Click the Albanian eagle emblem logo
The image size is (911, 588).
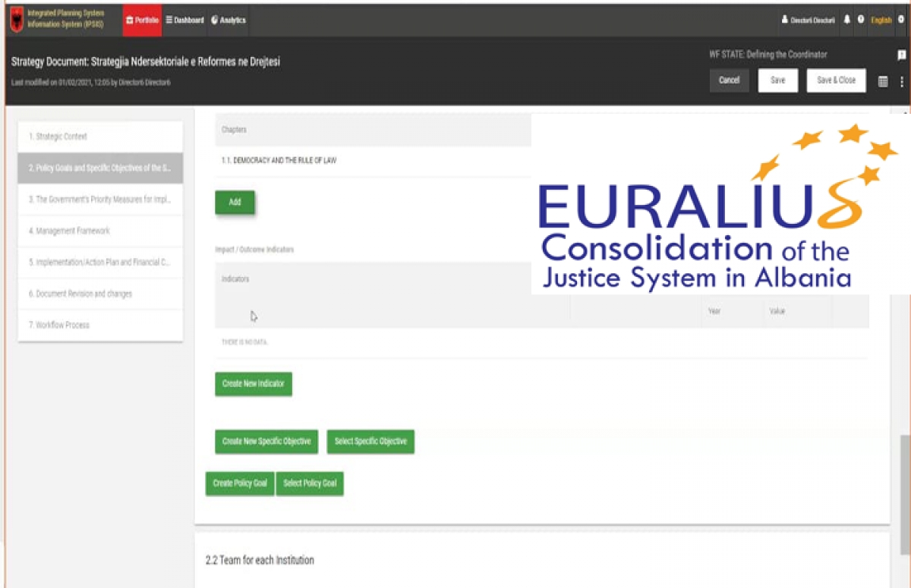[x=16, y=20]
